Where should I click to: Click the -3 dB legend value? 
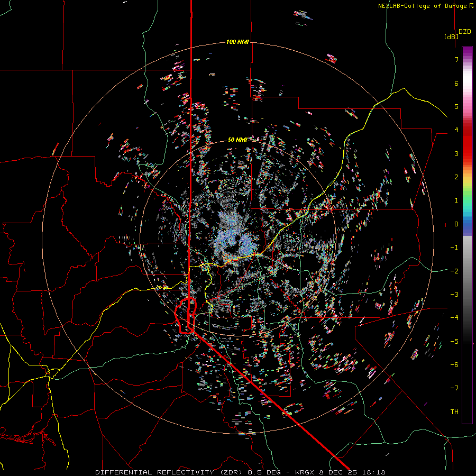pos(454,295)
